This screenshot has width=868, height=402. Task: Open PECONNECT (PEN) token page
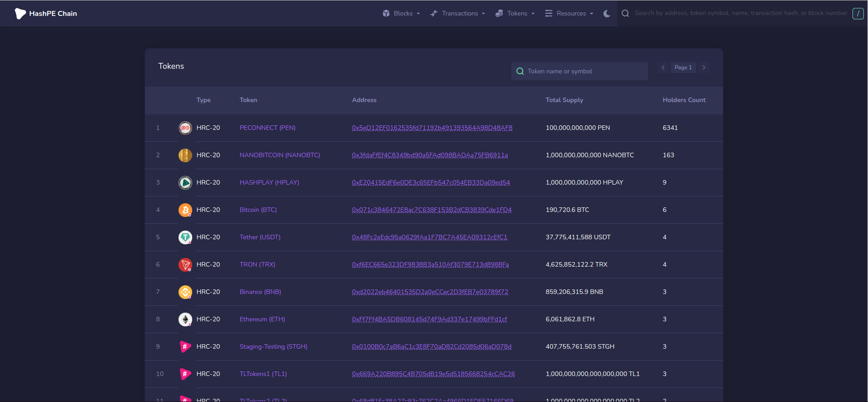tap(267, 128)
